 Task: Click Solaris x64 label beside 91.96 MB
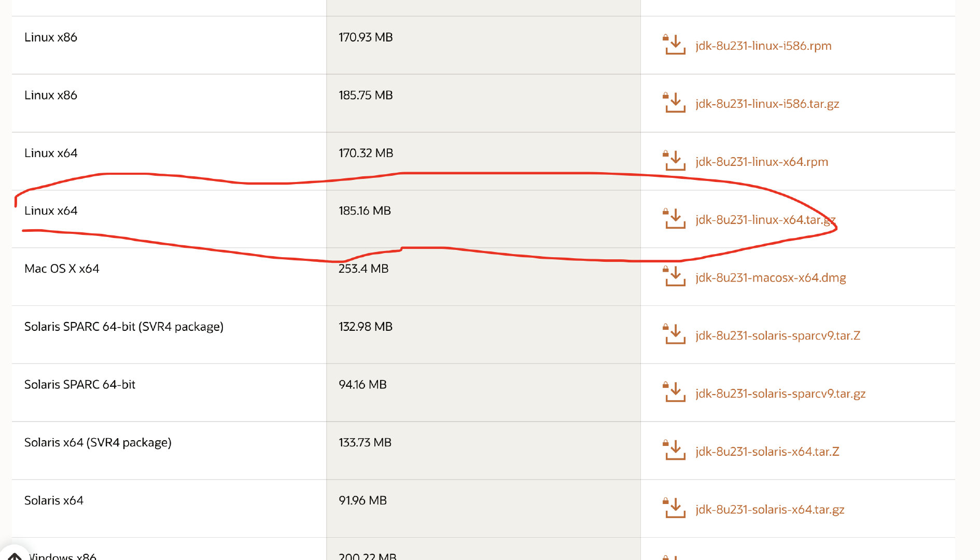[54, 500]
